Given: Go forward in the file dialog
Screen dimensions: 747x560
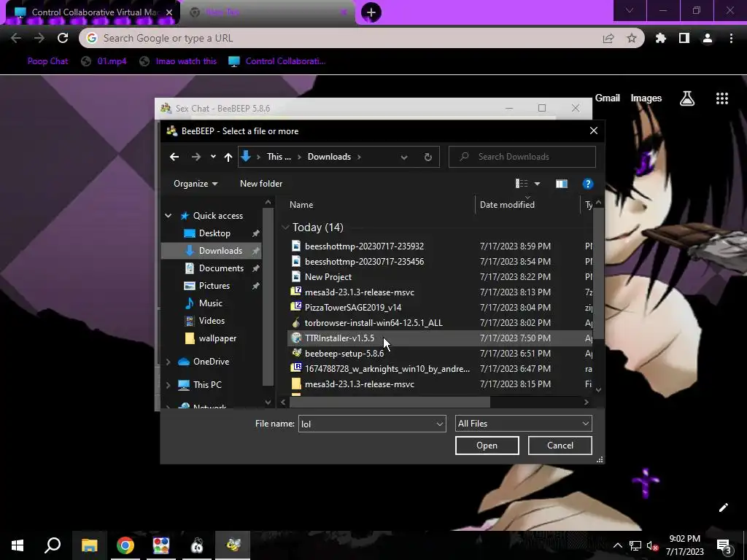Looking at the screenshot, I should (196, 157).
